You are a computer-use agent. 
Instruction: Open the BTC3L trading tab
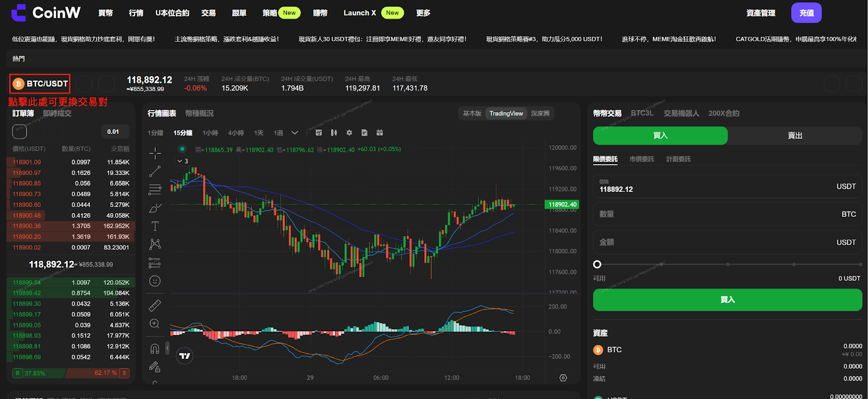click(642, 113)
